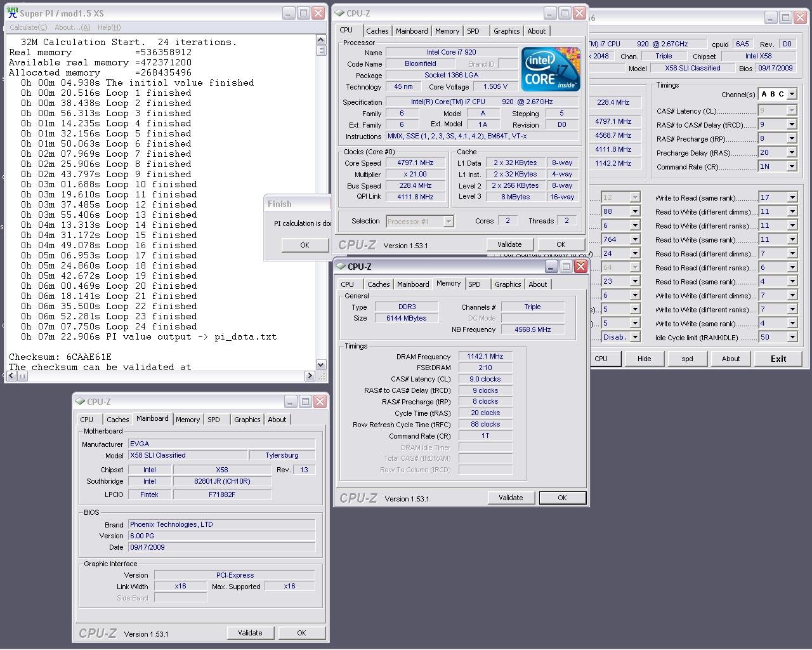This screenshot has height=650, width=812.
Task: Click the CPU button in the timings tool
Action: click(x=601, y=359)
